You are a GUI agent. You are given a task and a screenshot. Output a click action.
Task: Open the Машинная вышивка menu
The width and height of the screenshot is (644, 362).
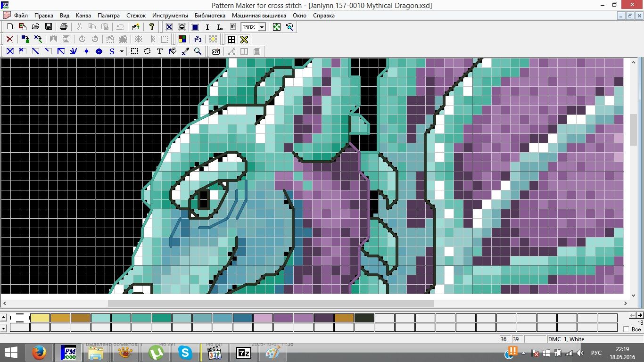click(259, 16)
